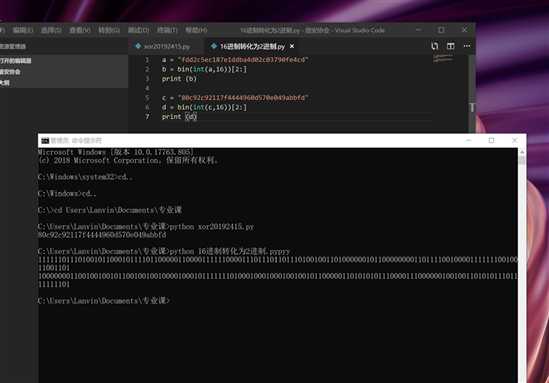Close the Command Prompt window
Image resolution: width=549 pixels, height=383 pixels.
[515, 140]
